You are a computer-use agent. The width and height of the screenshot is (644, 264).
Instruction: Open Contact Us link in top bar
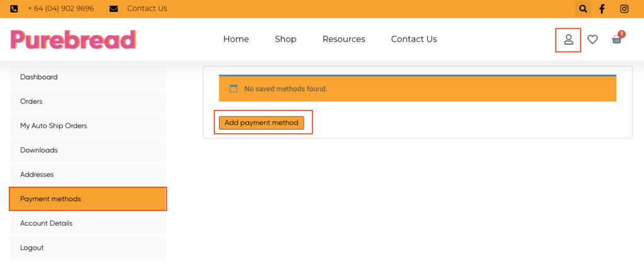click(x=147, y=9)
